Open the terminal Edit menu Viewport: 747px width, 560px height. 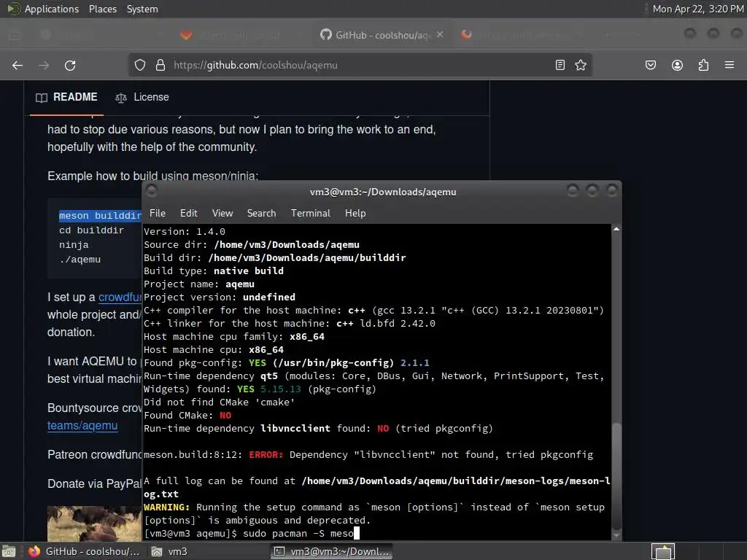[x=189, y=214]
